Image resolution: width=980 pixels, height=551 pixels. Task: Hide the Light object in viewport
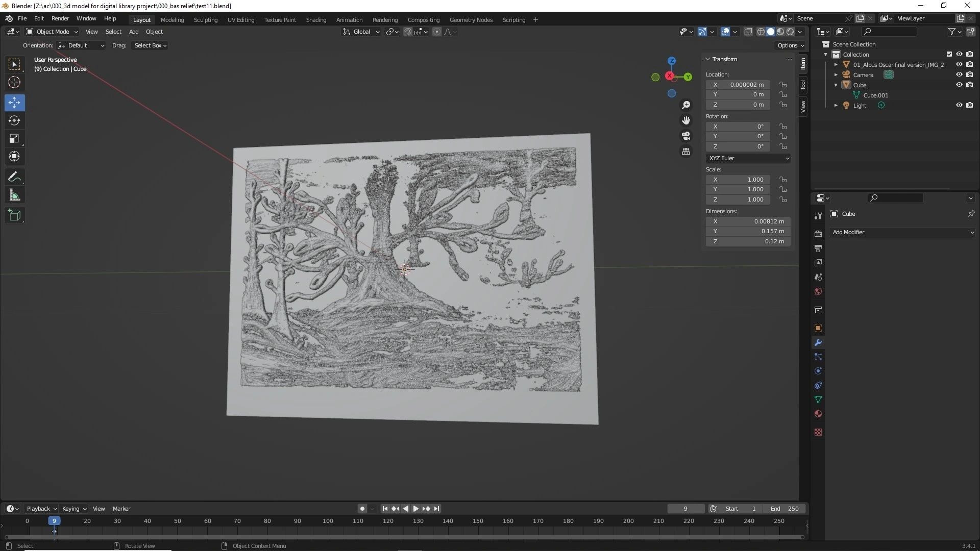[959, 105]
